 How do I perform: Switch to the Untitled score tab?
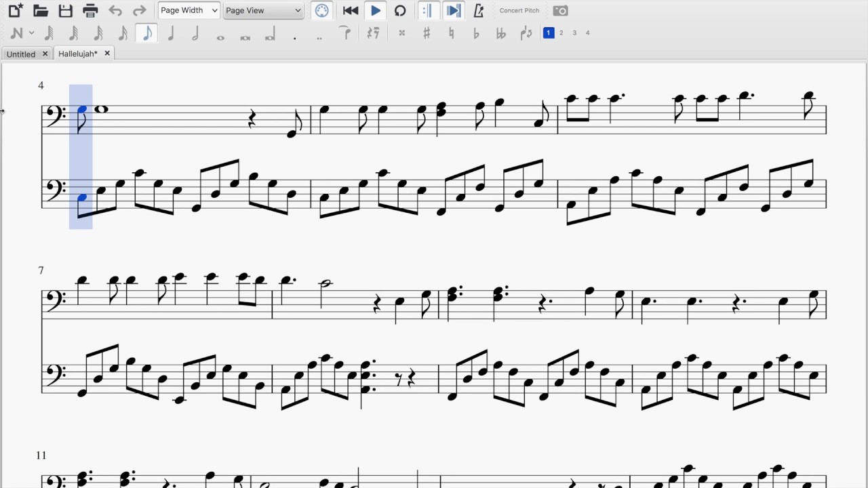21,54
